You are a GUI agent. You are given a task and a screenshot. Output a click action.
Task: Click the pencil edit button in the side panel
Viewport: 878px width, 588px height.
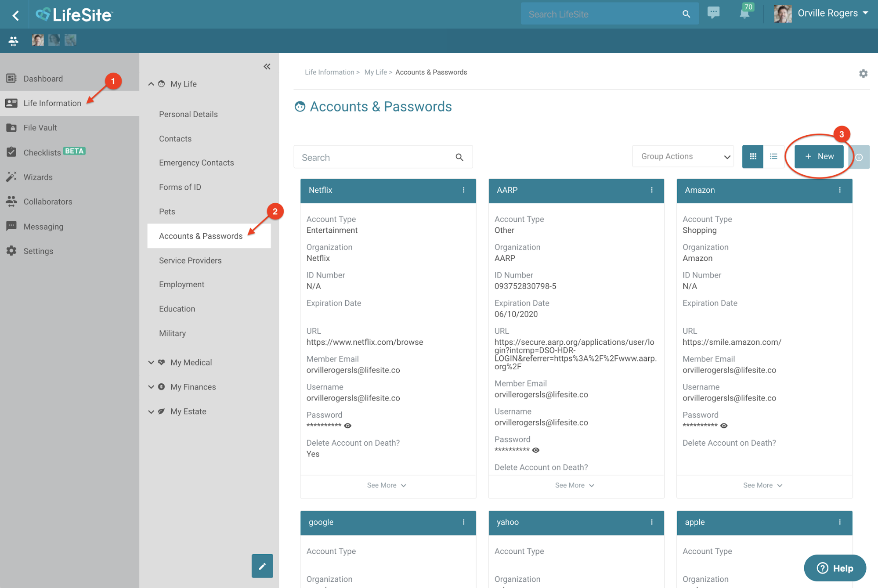pos(262,566)
